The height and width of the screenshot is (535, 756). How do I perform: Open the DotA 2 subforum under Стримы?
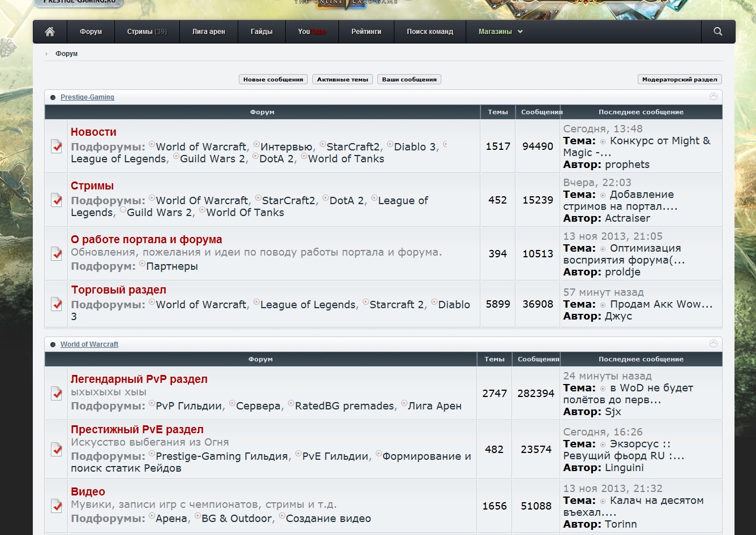[347, 201]
